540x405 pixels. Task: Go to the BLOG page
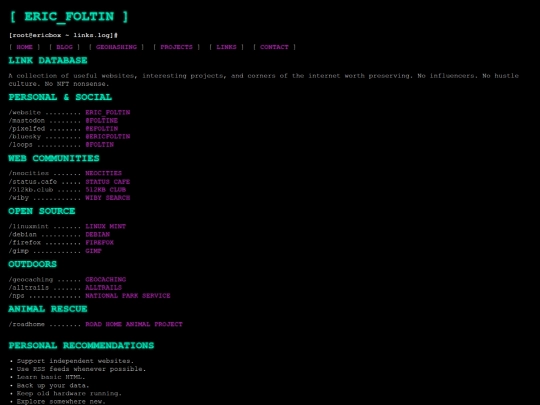tap(64, 47)
